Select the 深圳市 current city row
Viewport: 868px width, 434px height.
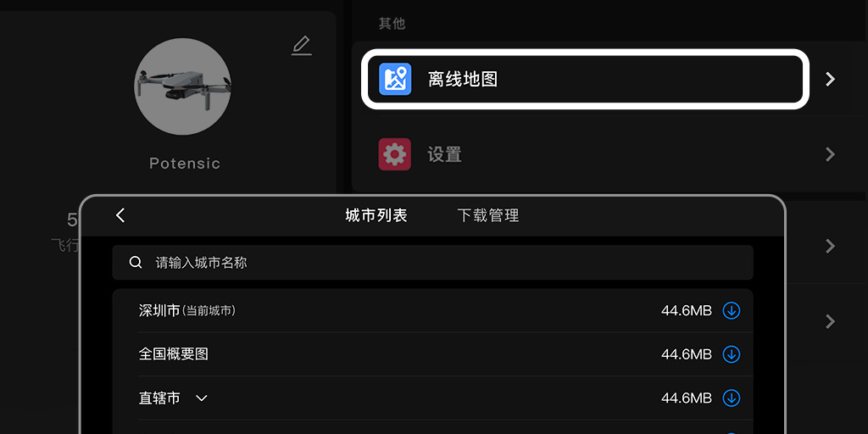[x=433, y=310]
